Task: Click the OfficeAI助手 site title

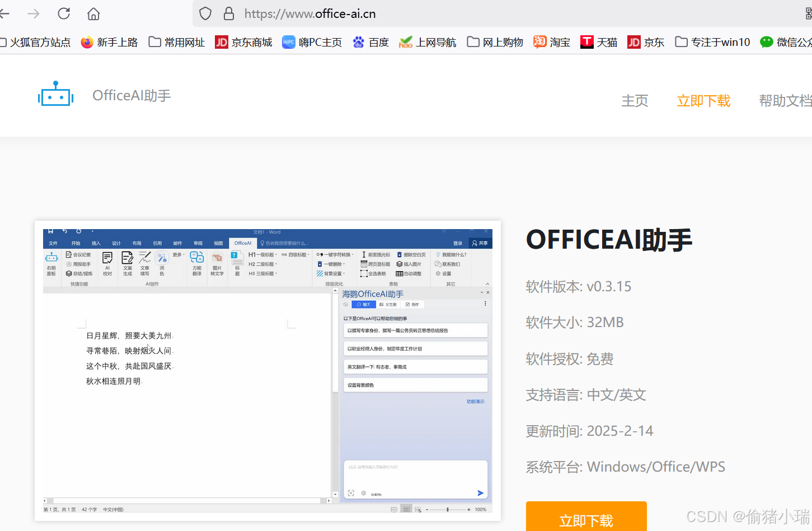Action: (x=132, y=96)
